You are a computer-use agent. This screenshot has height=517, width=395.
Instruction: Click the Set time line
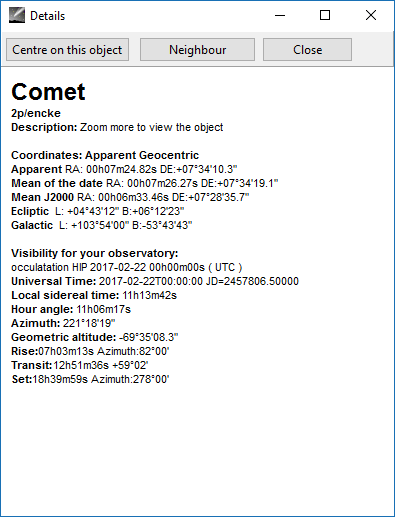[90, 379]
